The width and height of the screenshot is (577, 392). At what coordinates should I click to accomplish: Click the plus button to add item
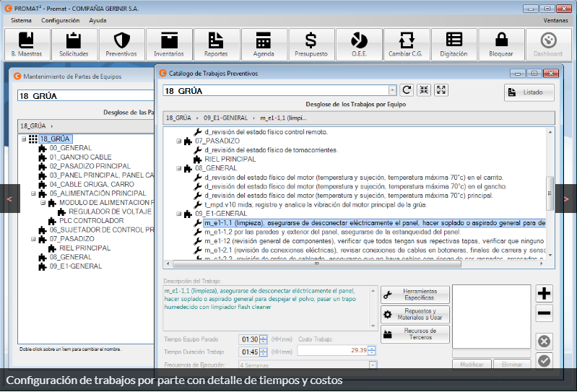[545, 293]
